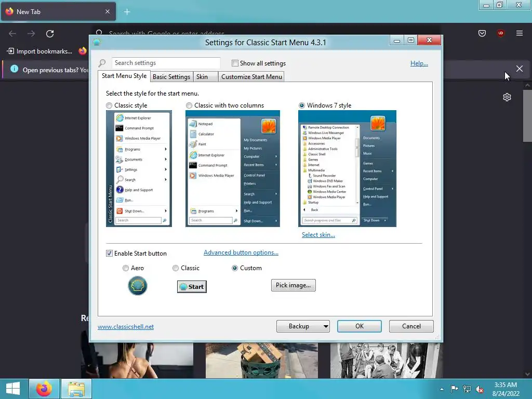Click the OK button
This screenshot has height=399, width=532.
point(360,326)
